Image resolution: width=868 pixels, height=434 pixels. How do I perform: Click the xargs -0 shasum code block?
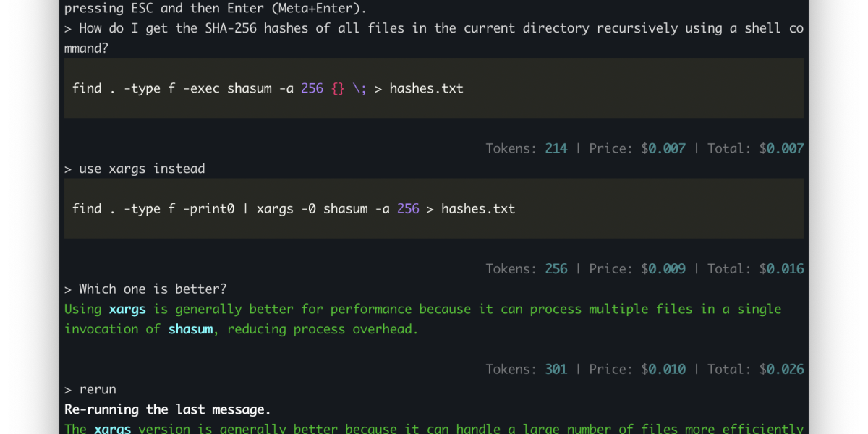pos(433,208)
